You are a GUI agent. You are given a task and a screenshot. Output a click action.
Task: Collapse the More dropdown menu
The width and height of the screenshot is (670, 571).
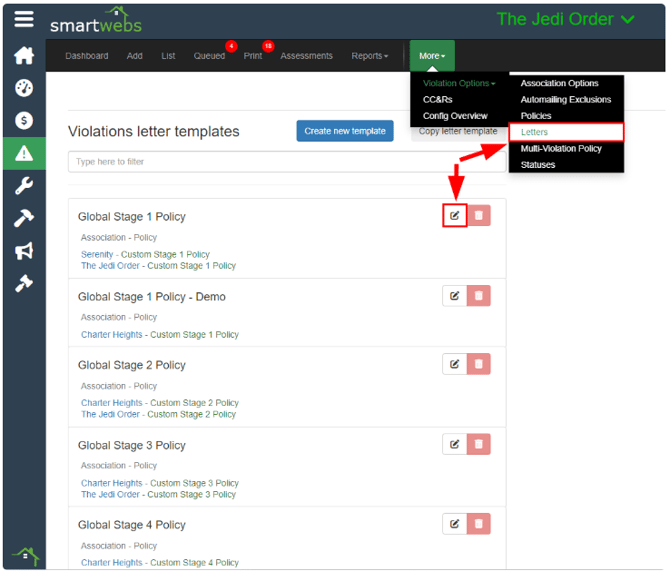pos(432,56)
